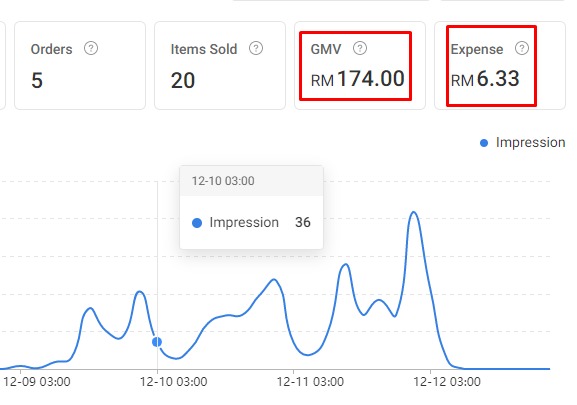Click the blue dot inside the tooltip

197,223
